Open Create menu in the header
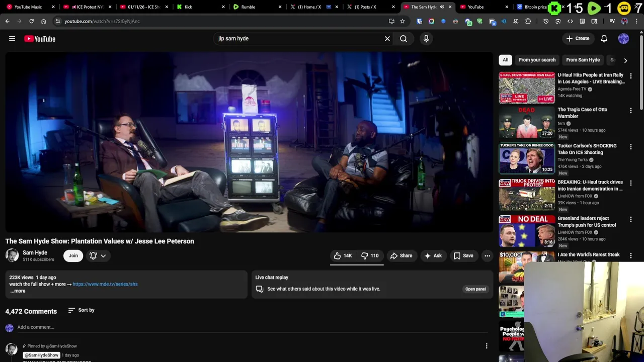Viewport: 644px width, 362px height. [578, 39]
